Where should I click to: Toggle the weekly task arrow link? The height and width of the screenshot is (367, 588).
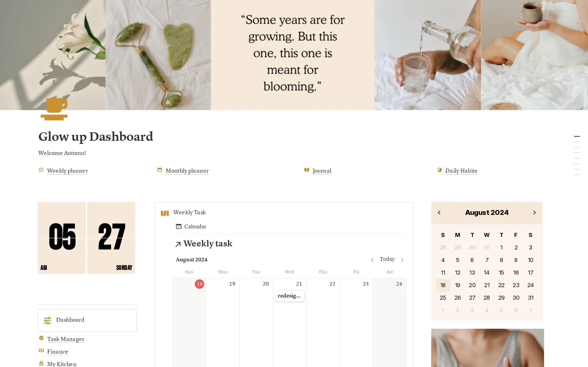[x=177, y=244]
